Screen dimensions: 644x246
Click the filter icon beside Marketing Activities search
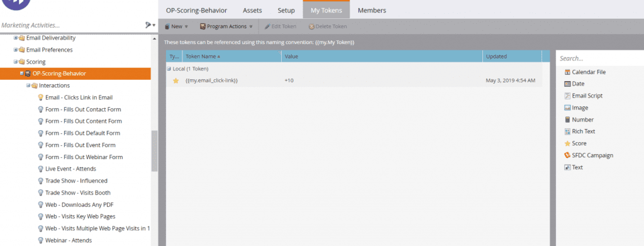point(148,25)
